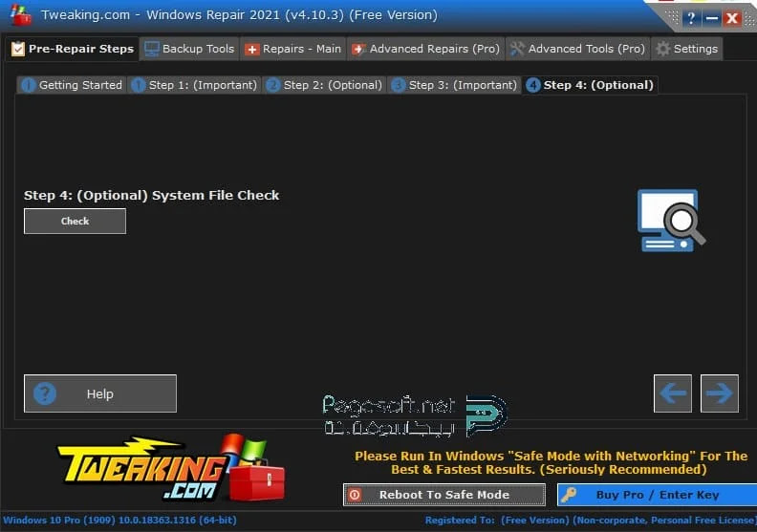Viewport: 757px width, 532px height.
Task: Click the Windows 10 Pro version status text
Action: [119, 521]
